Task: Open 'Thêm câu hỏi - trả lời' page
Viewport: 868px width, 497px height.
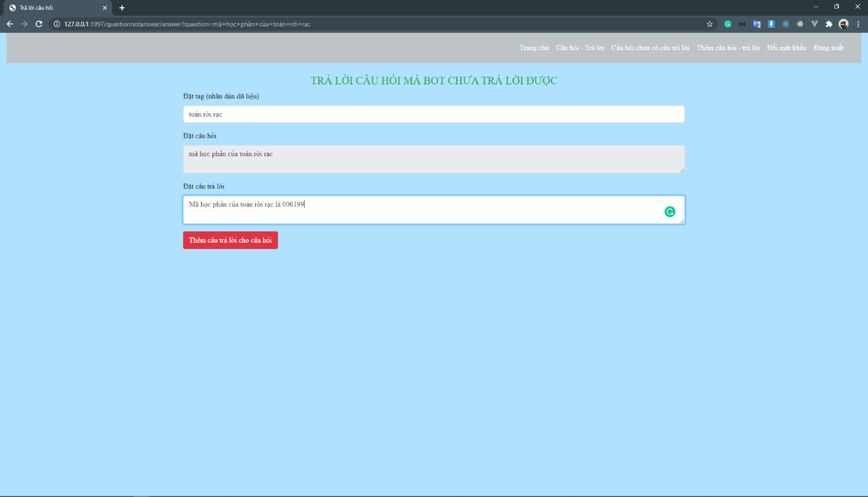Action: [728, 47]
